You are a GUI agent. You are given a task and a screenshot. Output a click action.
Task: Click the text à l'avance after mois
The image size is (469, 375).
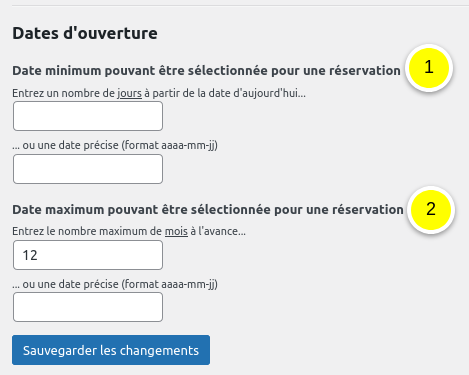218,231
